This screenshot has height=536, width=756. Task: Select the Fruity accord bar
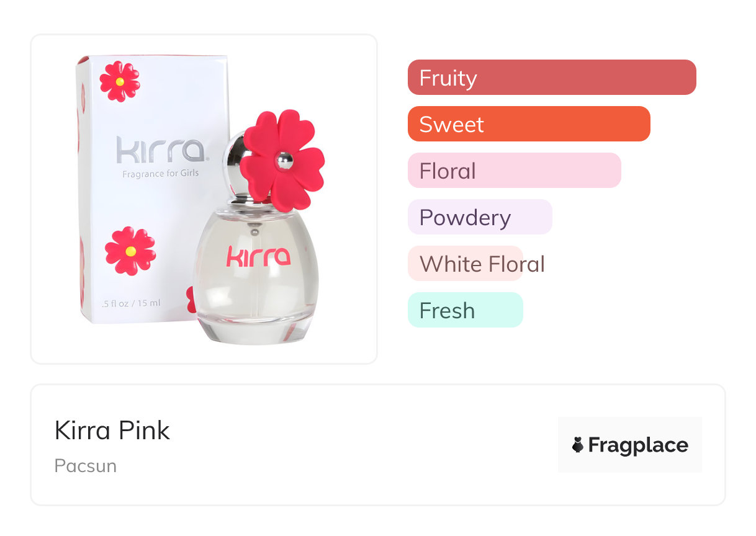click(x=551, y=78)
